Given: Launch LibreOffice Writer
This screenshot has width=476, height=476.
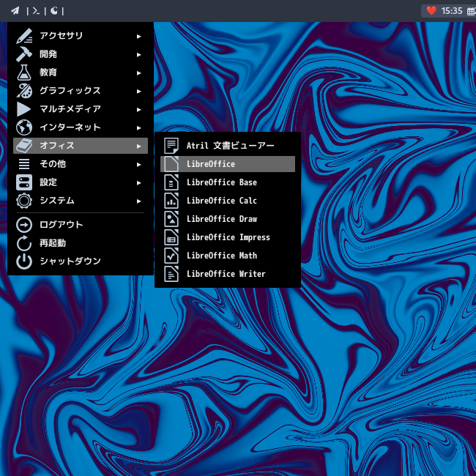Looking at the screenshot, I should (228, 274).
